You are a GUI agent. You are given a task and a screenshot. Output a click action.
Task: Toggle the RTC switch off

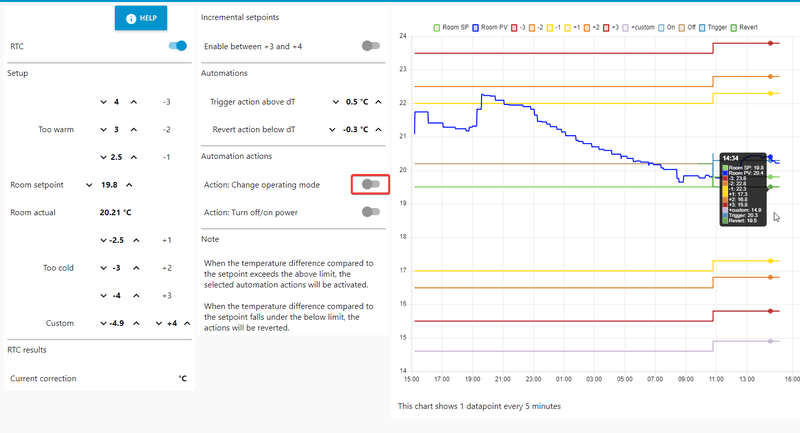click(177, 46)
